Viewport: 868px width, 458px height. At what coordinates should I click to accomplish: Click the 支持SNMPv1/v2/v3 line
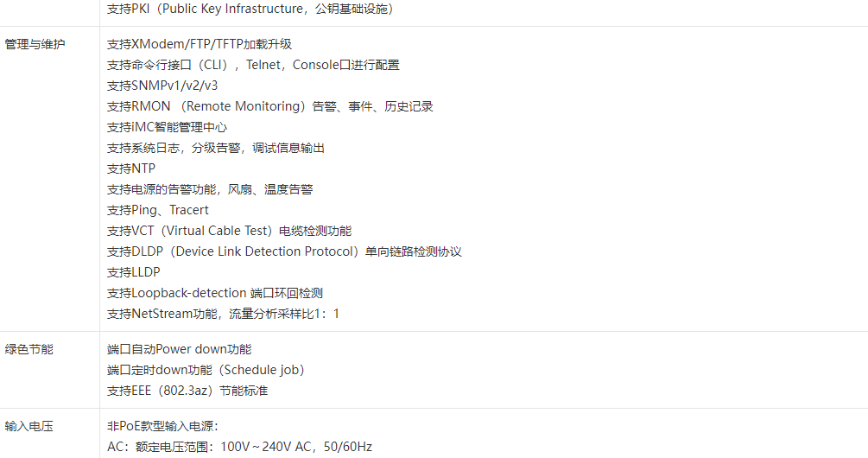(x=162, y=86)
